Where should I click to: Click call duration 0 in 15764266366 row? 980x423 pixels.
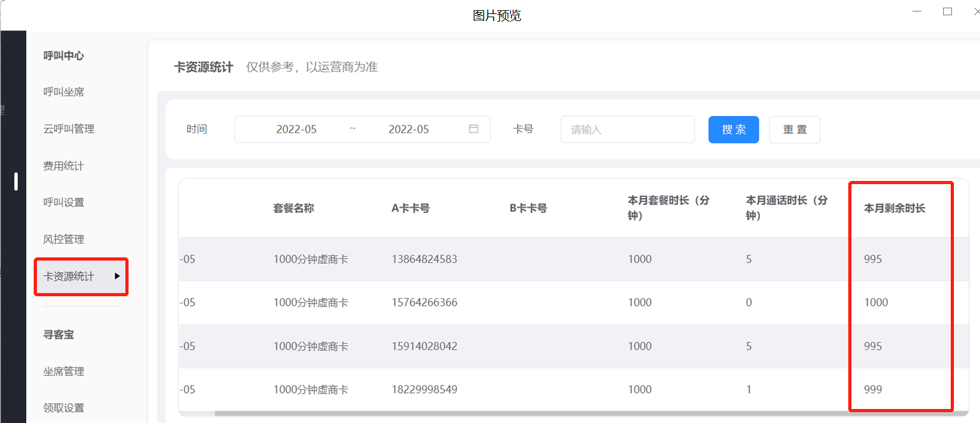coord(749,303)
